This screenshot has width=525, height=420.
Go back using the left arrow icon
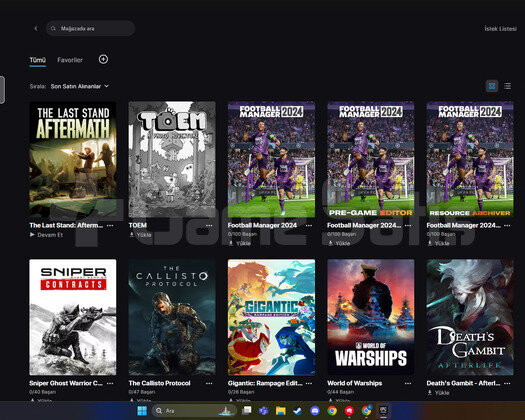(x=36, y=28)
